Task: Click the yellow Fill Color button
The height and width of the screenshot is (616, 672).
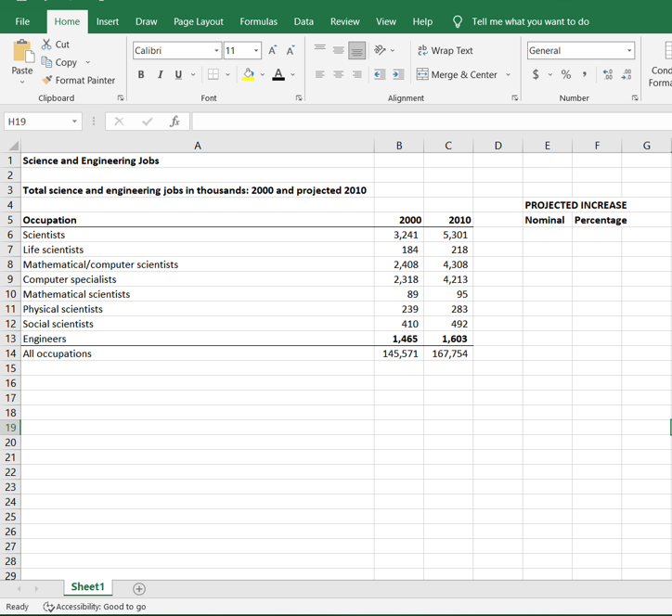Action: (x=248, y=75)
